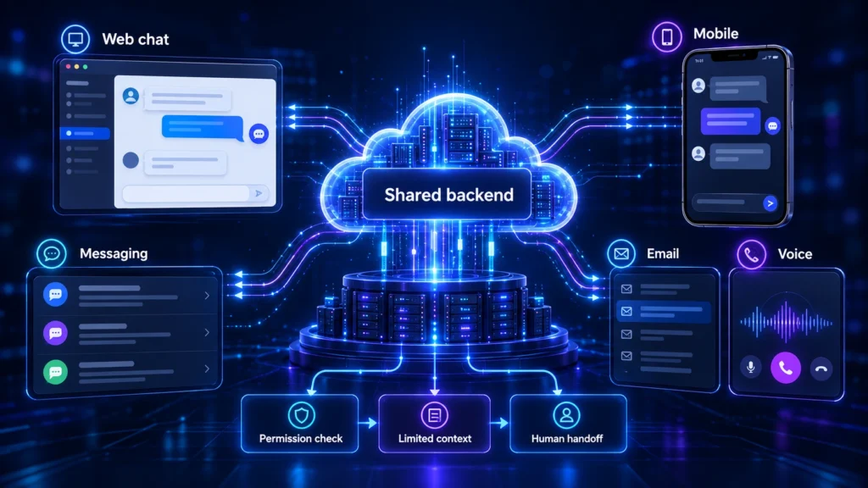Expand the blue conversation row chevron
The width and height of the screenshot is (868, 488).
[x=207, y=296]
